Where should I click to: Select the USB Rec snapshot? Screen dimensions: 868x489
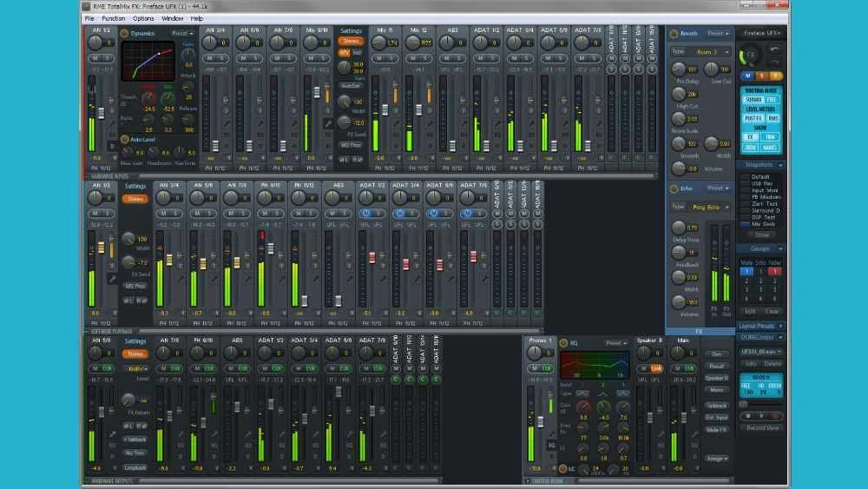tap(760, 183)
